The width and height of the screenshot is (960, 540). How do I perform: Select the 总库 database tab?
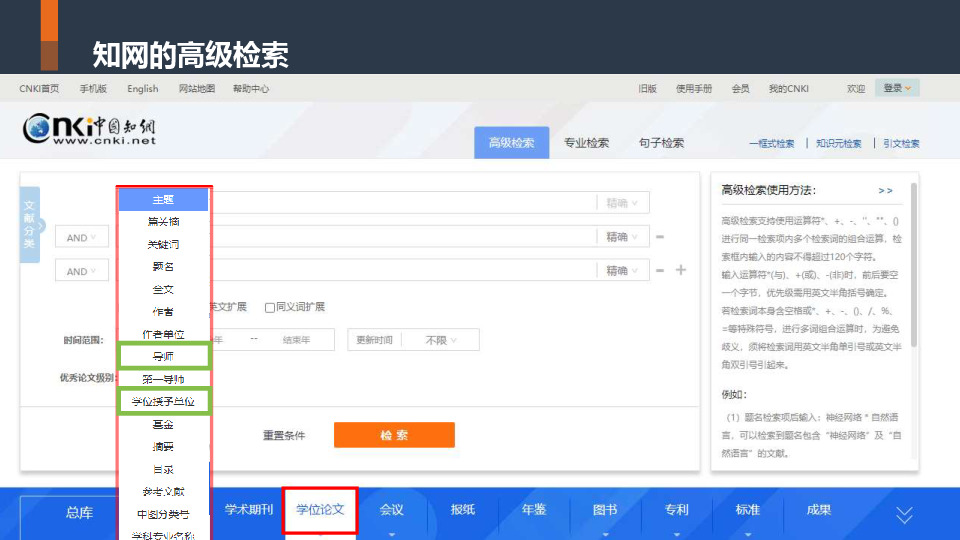coord(79,512)
